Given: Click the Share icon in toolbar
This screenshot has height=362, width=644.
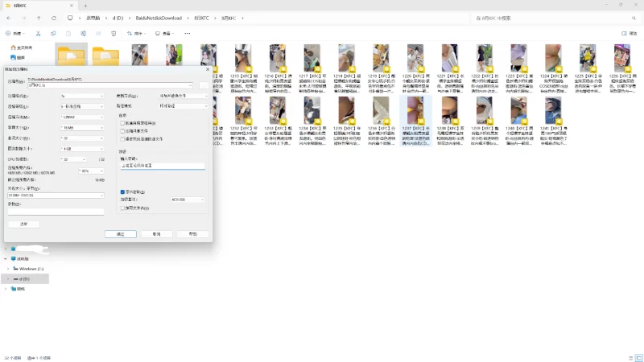Looking at the screenshot, I should tap(98, 33).
